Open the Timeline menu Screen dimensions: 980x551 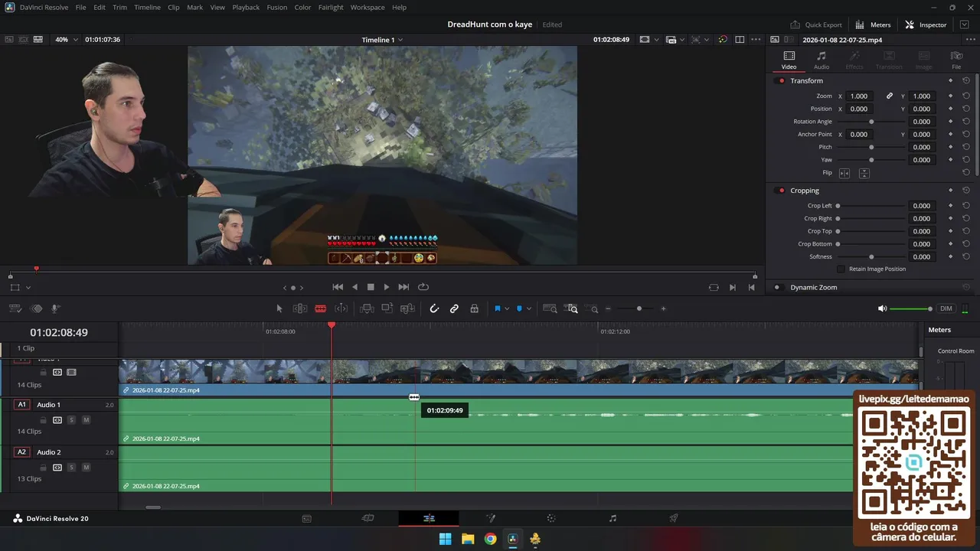tap(147, 7)
